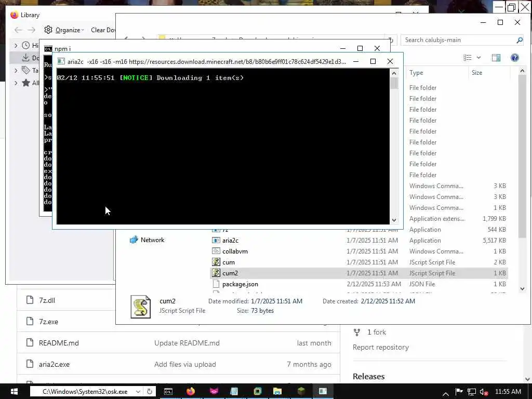Click the green chip icon in taskbar
The height and width of the screenshot is (399, 532).
[x=258, y=391]
